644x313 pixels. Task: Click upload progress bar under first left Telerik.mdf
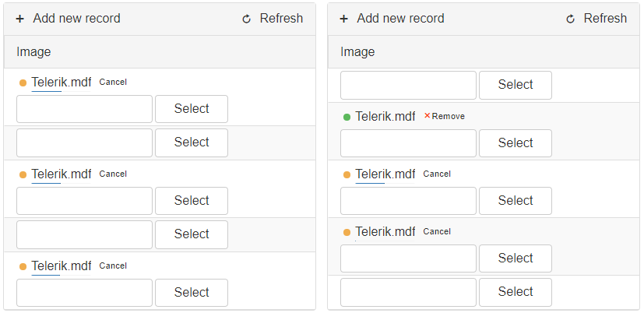coord(61,91)
